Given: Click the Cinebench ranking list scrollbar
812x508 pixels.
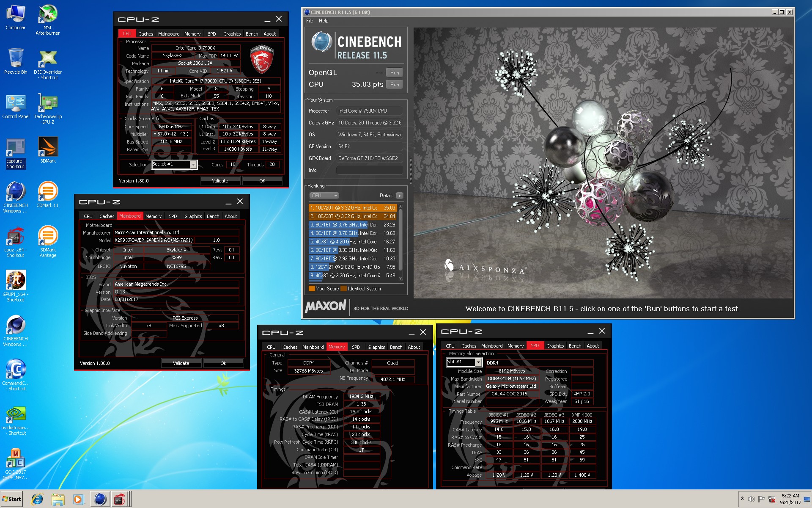Looking at the screenshot, I should pos(401,240).
